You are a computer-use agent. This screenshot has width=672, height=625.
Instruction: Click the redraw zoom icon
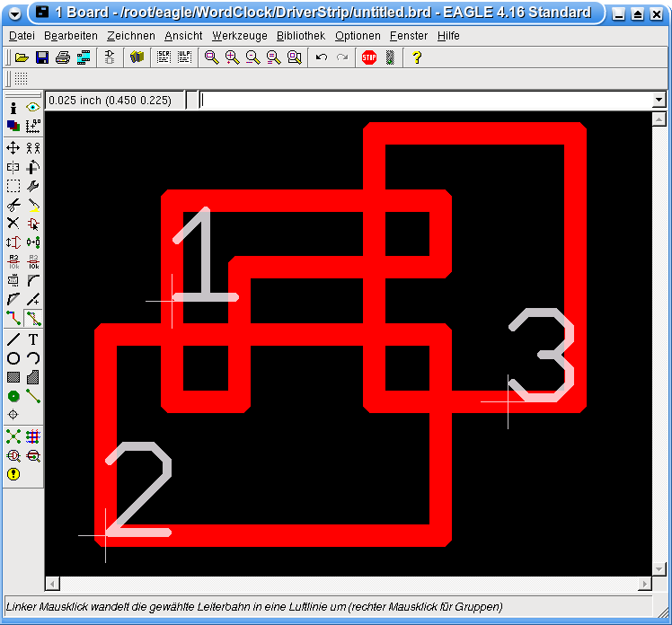(x=273, y=57)
